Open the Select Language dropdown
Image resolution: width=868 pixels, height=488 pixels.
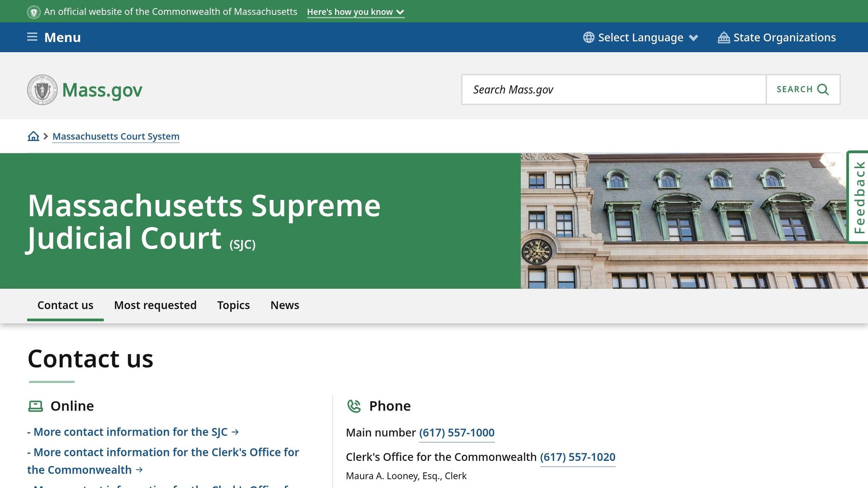(x=641, y=37)
